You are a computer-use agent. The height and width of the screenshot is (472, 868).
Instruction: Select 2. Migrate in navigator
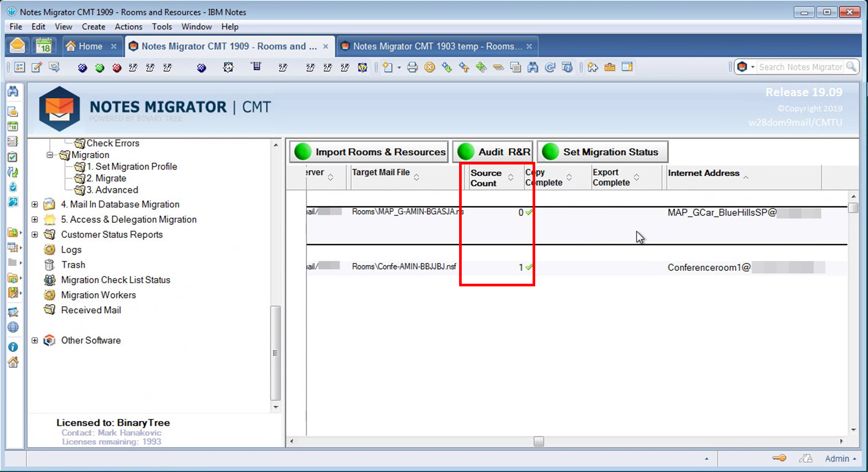(x=106, y=178)
